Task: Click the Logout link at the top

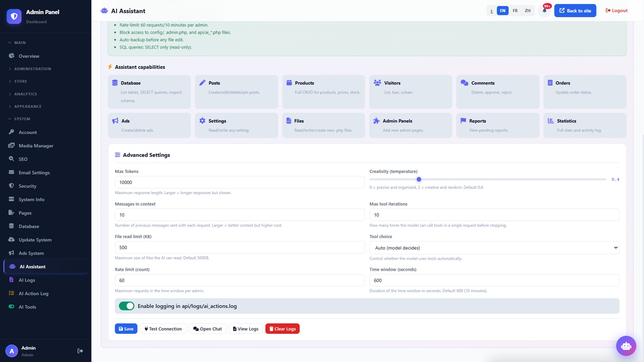Action: (616, 10)
